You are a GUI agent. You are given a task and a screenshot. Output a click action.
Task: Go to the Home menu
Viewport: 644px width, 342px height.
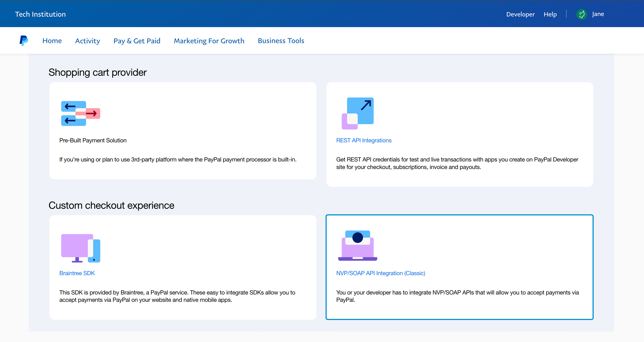pos(52,41)
